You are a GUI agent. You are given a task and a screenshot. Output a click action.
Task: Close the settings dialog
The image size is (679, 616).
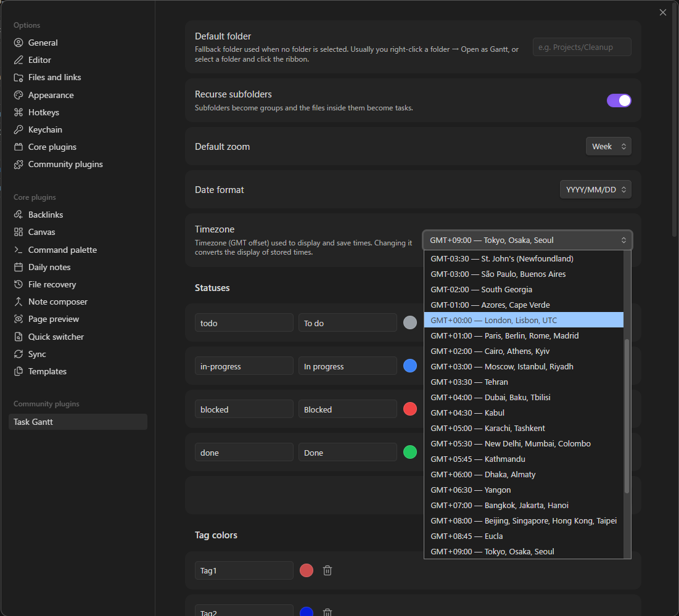[662, 12]
